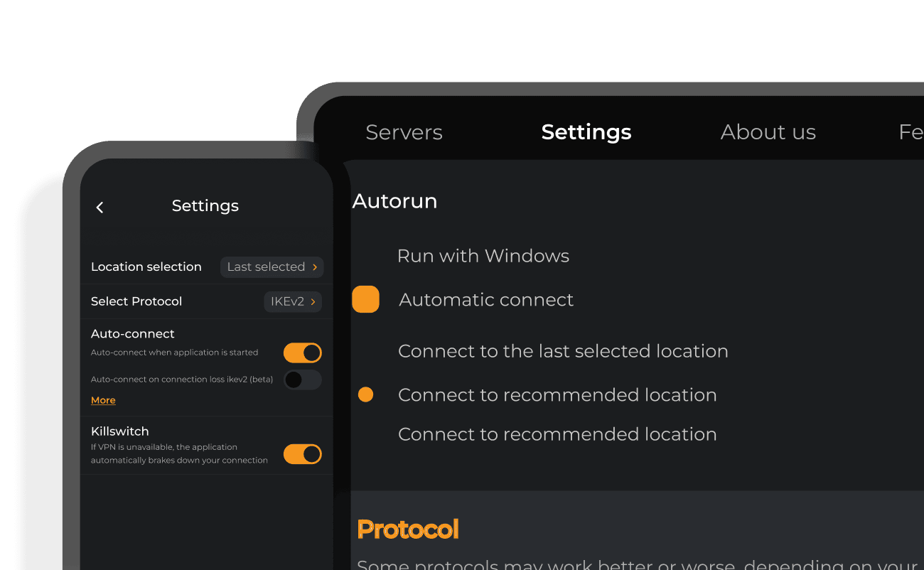Choose the bottom Connect to recommended location

(x=557, y=434)
